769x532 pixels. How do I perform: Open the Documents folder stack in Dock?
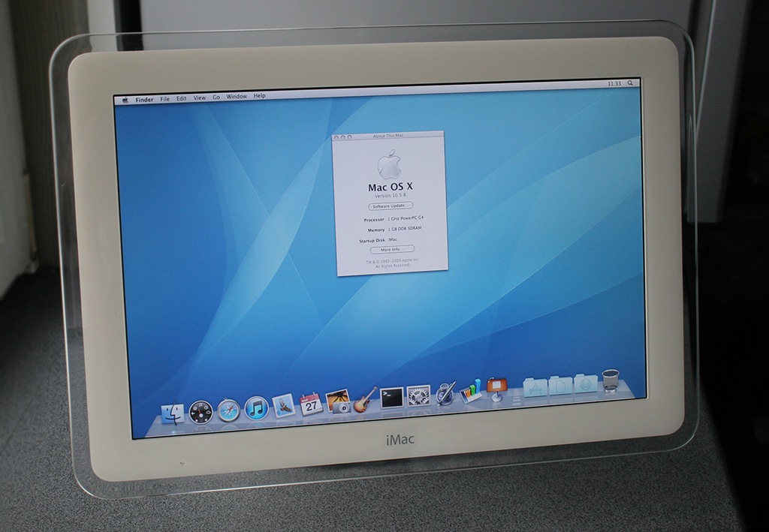(x=560, y=385)
